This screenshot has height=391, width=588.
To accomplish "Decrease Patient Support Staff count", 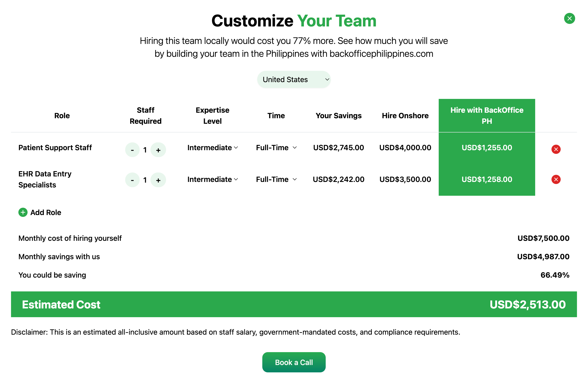I will click(132, 150).
